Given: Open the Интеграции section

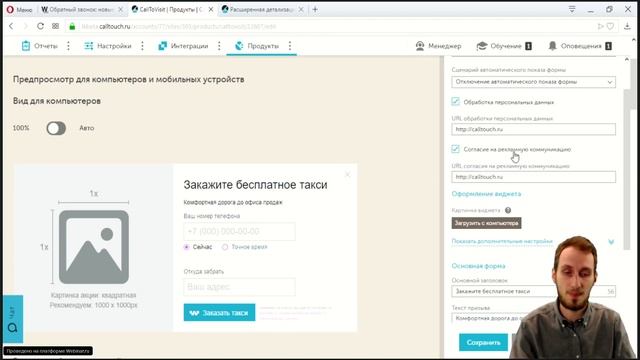Looking at the screenshot, I should (x=183, y=46).
